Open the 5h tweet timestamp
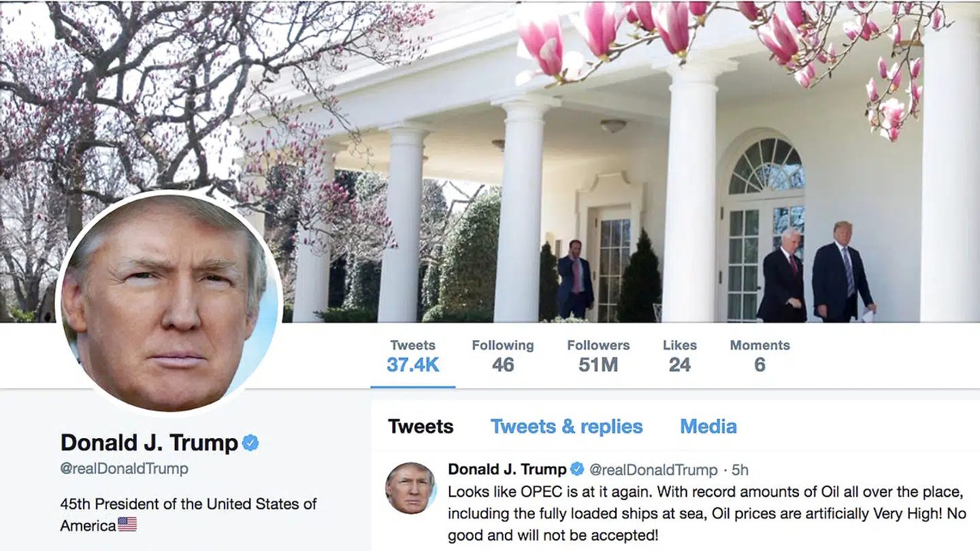This screenshot has width=980, height=551. tap(740, 469)
